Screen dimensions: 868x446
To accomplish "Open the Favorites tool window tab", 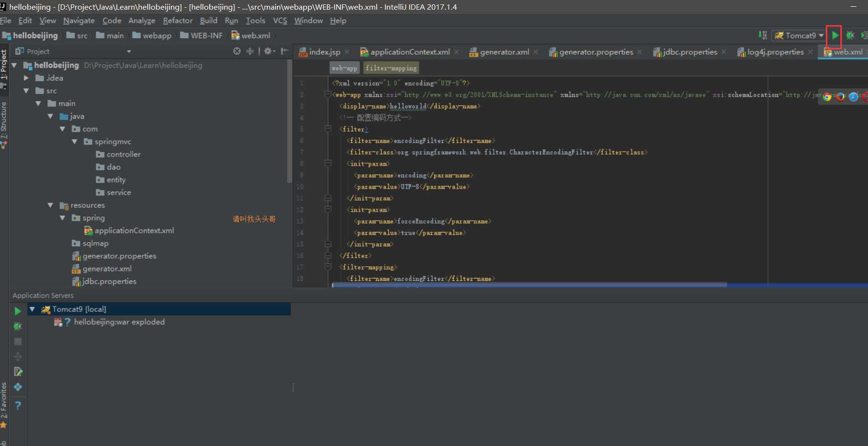I will point(4,400).
